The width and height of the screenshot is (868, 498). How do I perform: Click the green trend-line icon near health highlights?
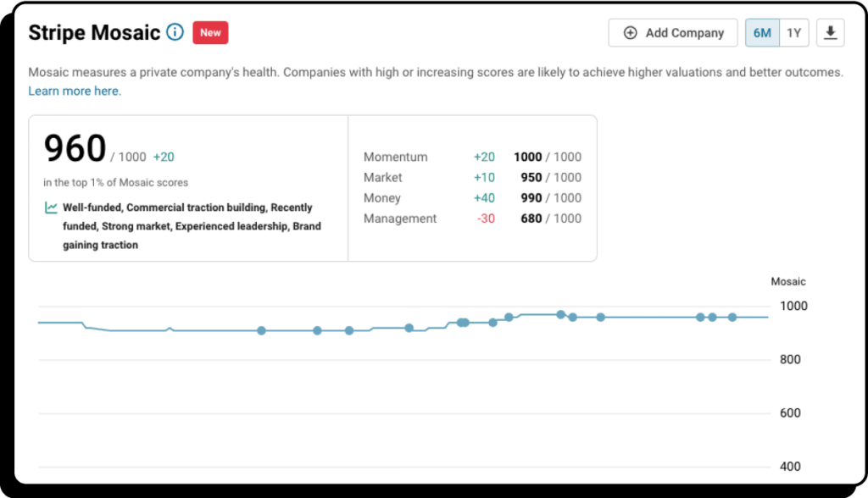click(49, 207)
